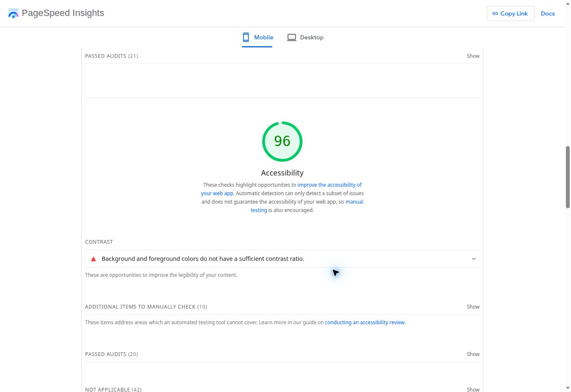571x392 pixels.
Task: Click the CONTRAST section heading
Action: [x=99, y=242]
